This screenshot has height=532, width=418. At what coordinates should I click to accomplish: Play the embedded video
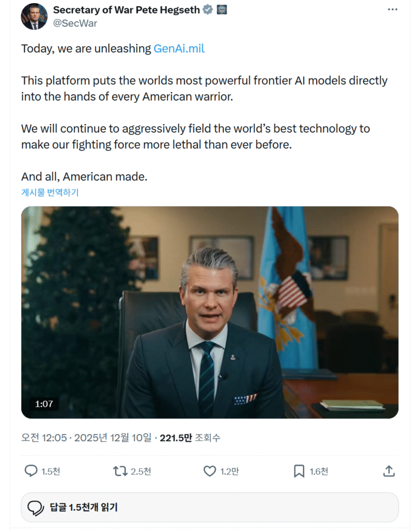209,312
